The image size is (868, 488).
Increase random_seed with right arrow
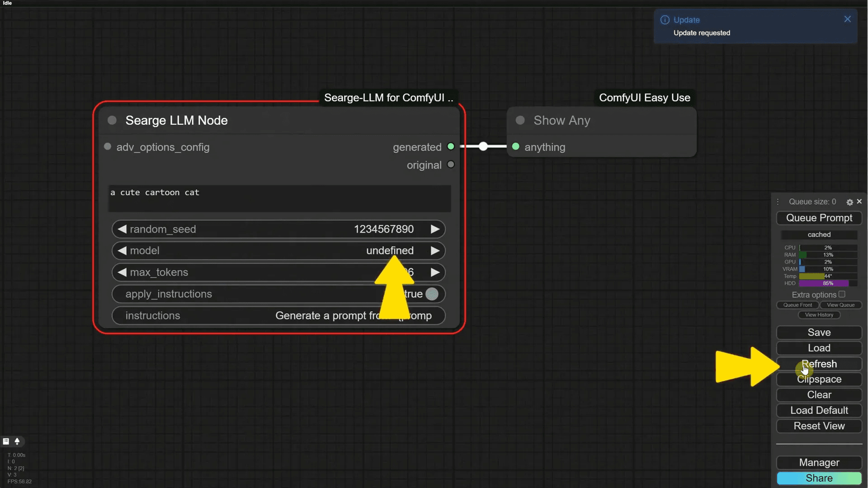pos(435,229)
